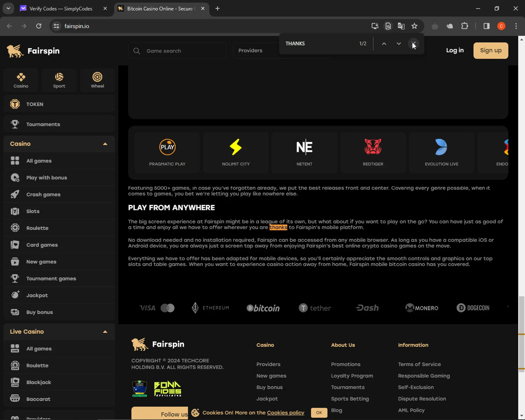525x420 pixels.
Task: Open the browser extensions puzzle icon
Action: click(x=465, y=26)
